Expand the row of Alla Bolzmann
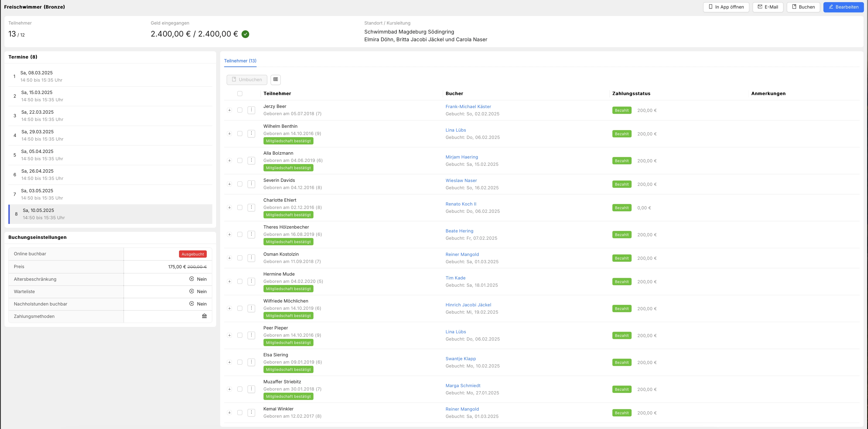This screenshot has width=868, height=429. pyautogui.click(x=229, y=160)
